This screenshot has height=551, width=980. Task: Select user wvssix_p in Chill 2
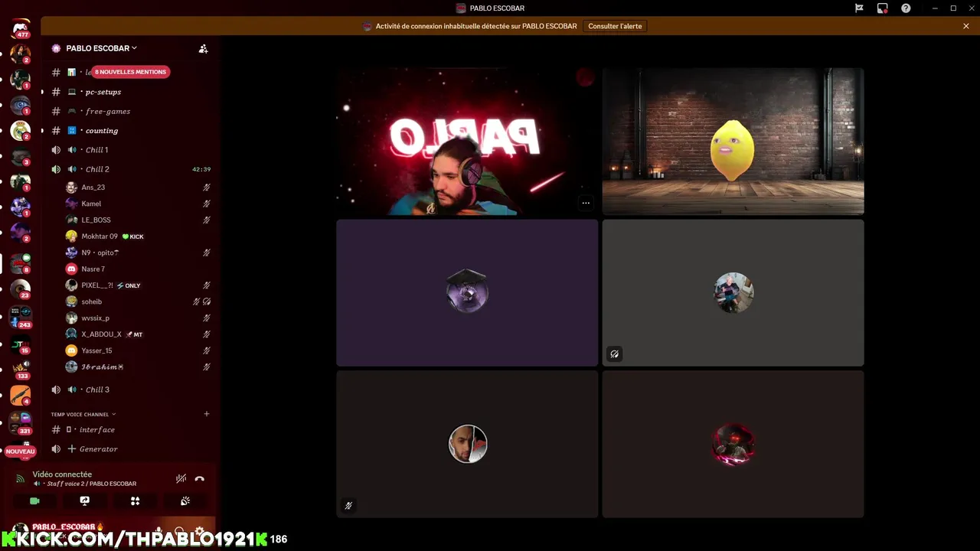click(138, 318)
